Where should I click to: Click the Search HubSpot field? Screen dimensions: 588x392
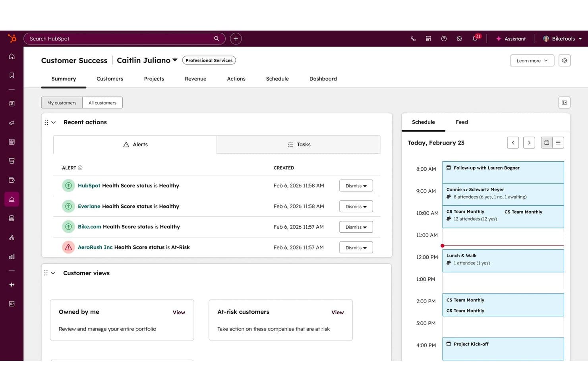click(x=124, y=39)
